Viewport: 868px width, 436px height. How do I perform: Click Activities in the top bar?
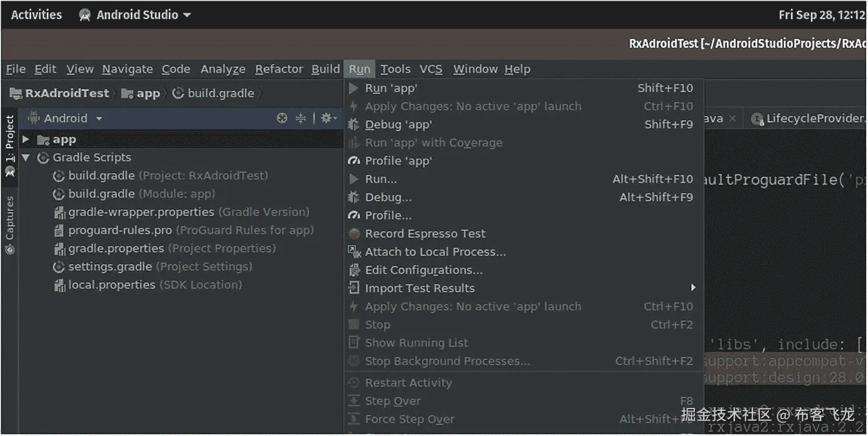click(x=37, y=15)
